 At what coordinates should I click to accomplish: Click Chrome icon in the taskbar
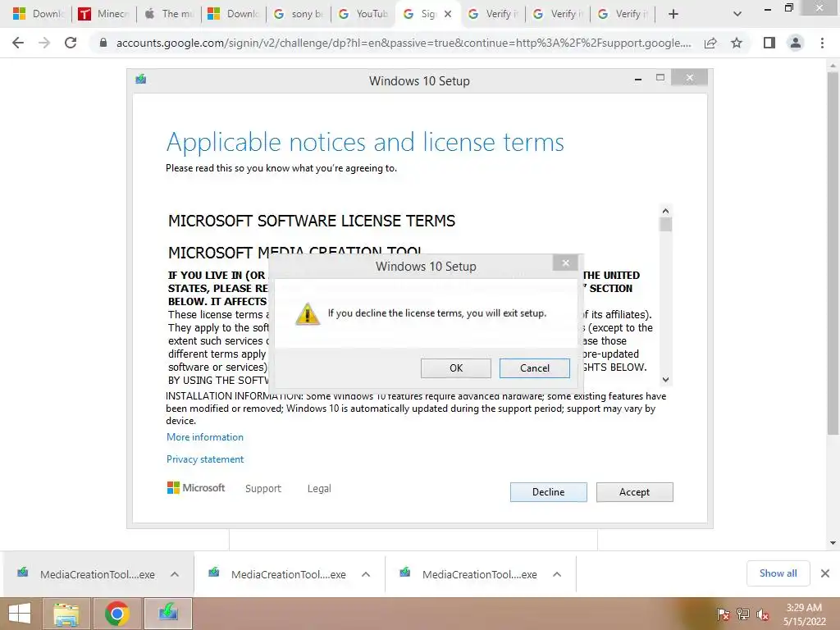[x=116, y=614]
